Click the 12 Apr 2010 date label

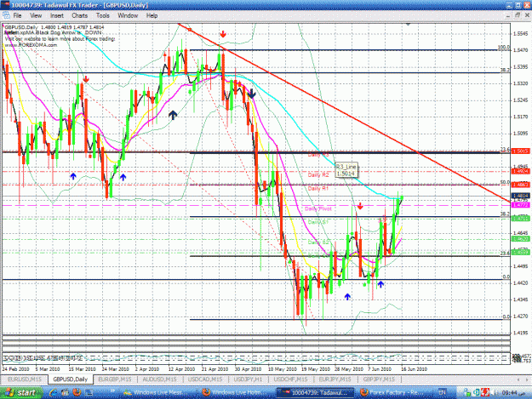tap(182, 369)
